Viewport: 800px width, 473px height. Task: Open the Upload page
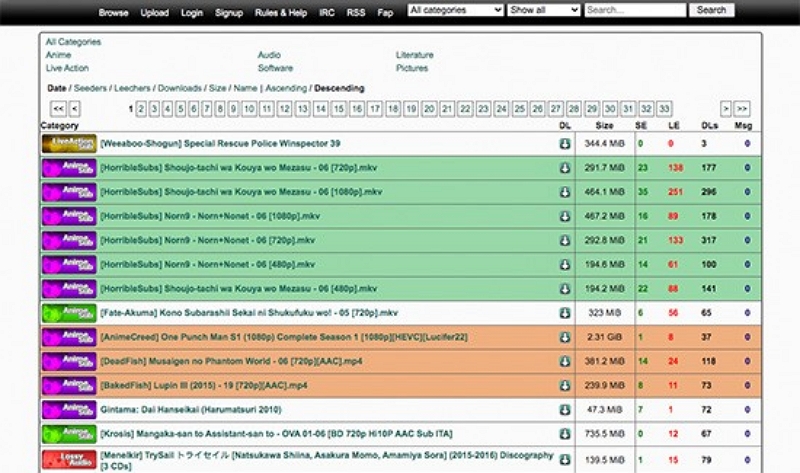click(155, 13)
